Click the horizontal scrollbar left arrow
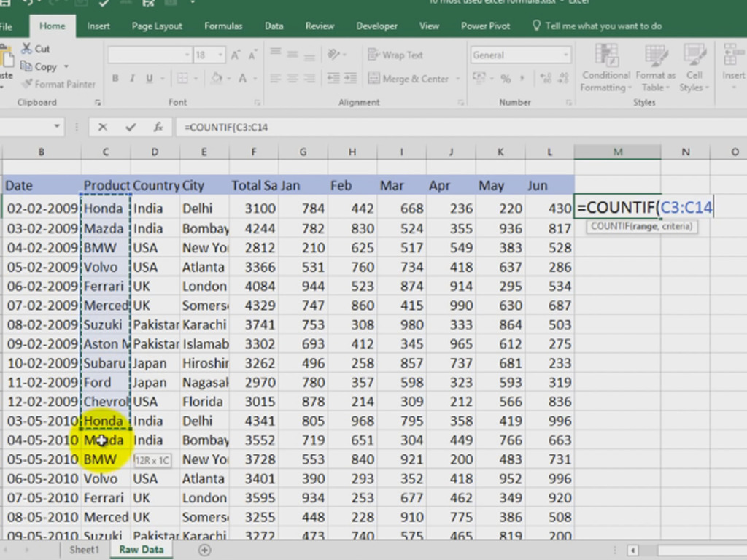 coord(632,551)
